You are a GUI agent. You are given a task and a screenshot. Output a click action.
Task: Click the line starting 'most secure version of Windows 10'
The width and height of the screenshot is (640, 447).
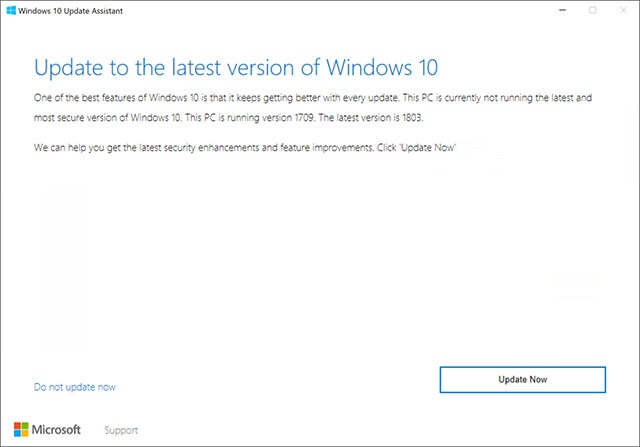pos(229,118)
